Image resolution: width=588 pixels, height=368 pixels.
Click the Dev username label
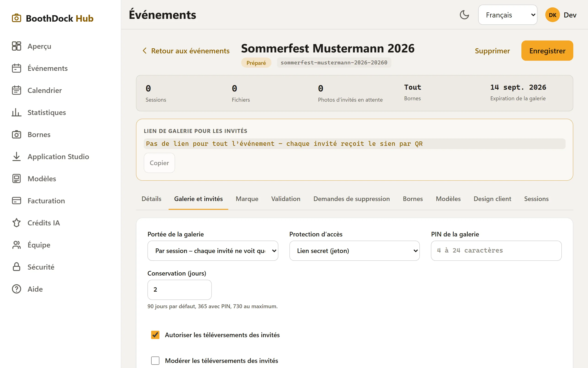570,15
